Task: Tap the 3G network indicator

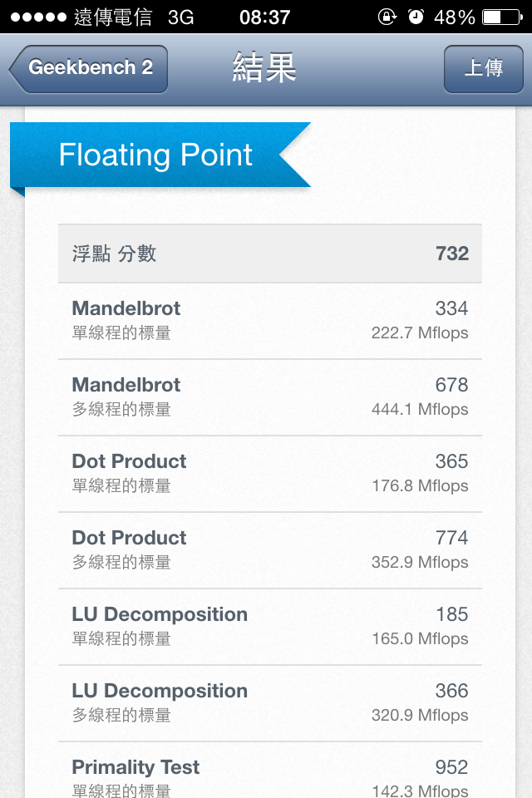Action: tap(180, 17)
